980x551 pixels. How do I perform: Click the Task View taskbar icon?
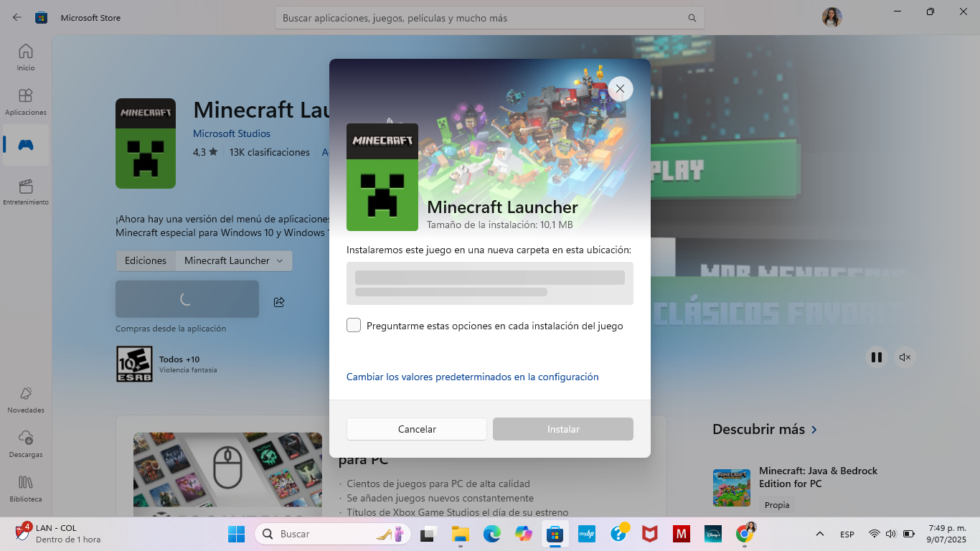pos(428,534)
